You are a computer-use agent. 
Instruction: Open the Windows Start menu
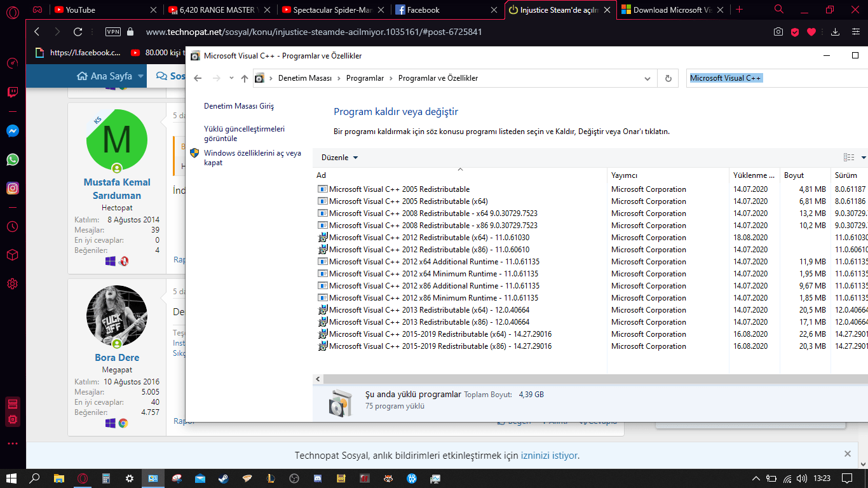[11, 478]
